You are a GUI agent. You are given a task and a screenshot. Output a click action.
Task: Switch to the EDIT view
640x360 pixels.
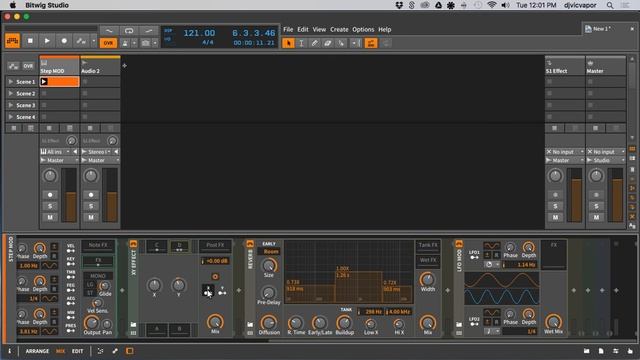78,351
